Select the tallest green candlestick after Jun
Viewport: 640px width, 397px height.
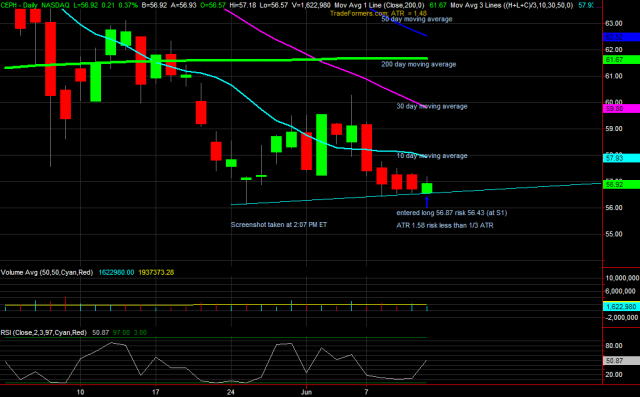click(322, 145)
